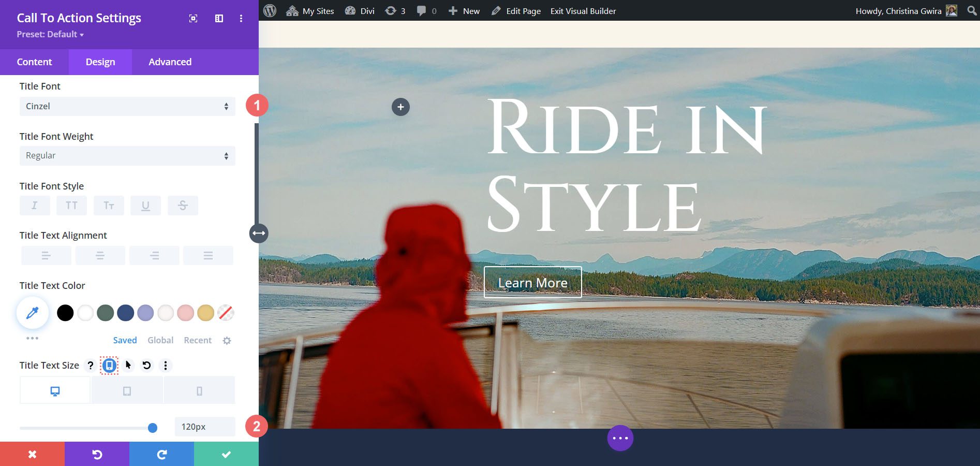Image resolution: width=980 pixels, height=466 pixels.
Task: Click the Learn More button in the preview
Action: pos(532,283)
